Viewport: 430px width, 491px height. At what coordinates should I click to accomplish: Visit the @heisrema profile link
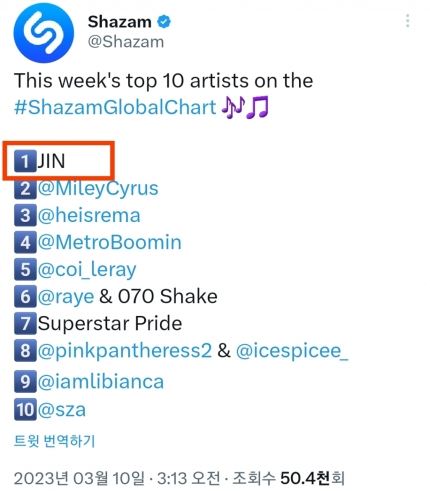[89, 215]
